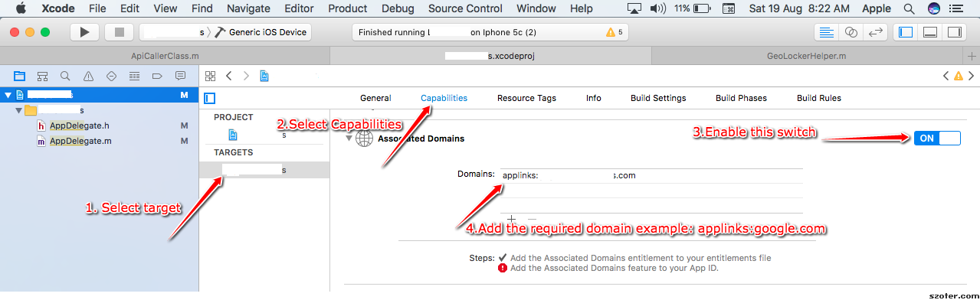Click the warning icon in jump bar

959,76
